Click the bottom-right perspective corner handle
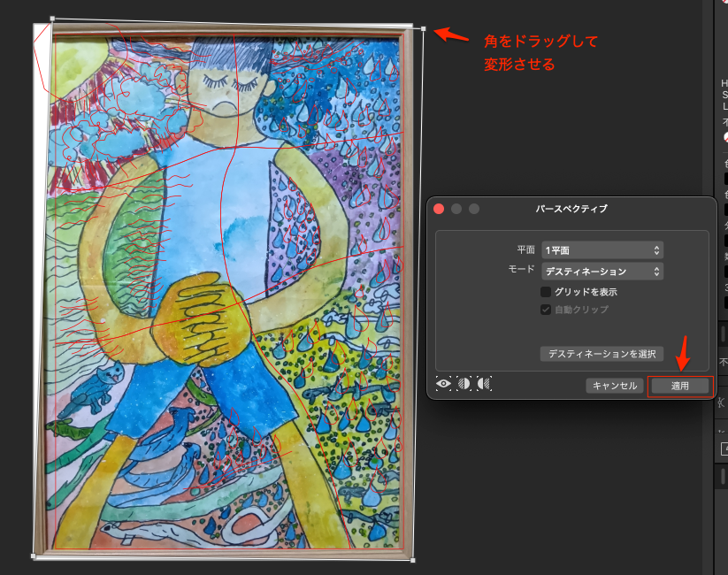This screenshot has width=728, height=575. tap(413, 559)
